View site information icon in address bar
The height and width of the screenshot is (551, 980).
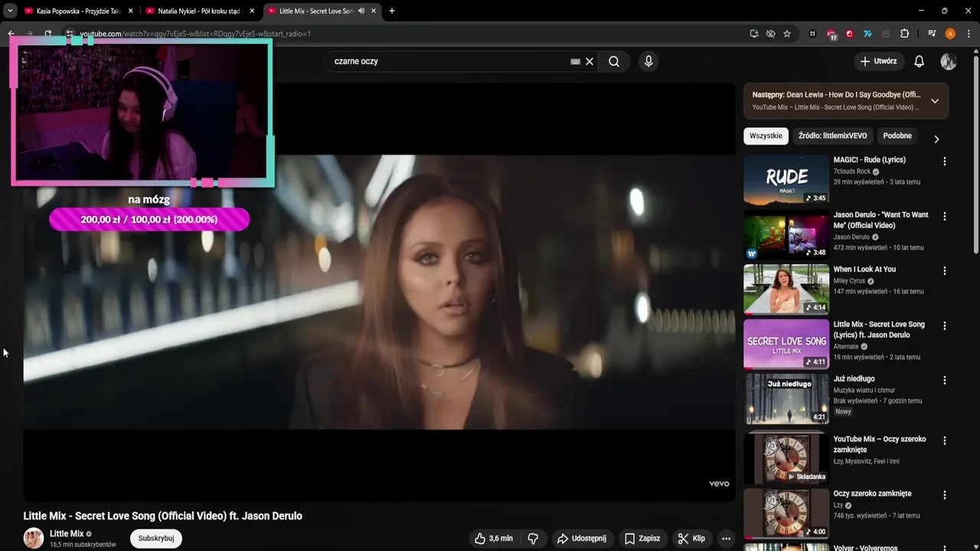coord(69,34)
